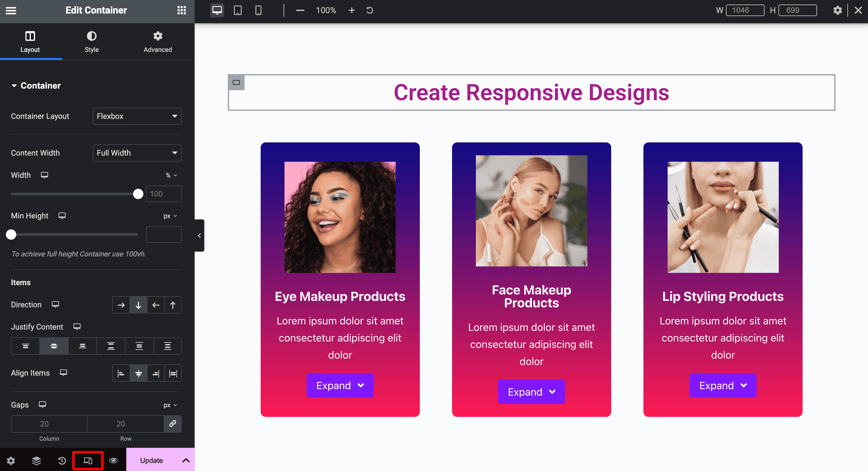Image resolution: width=868 pixels, height=471 pixels.
Task: Open the Navigator layers icon
Action: [x=36, y=460]
